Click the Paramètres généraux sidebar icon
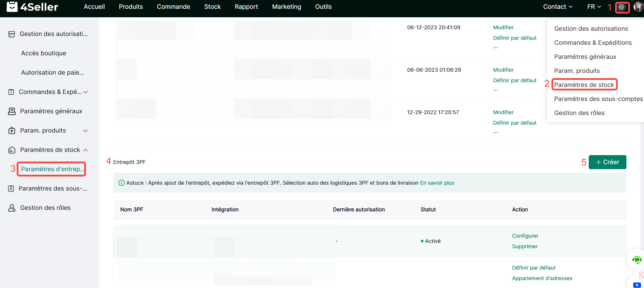 click(x=12, y=111)
